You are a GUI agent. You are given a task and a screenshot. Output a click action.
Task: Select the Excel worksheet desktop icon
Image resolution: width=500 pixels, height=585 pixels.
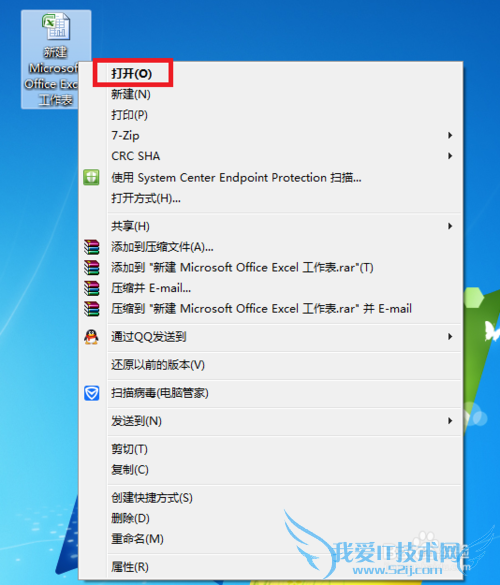[x=56, y=59]
